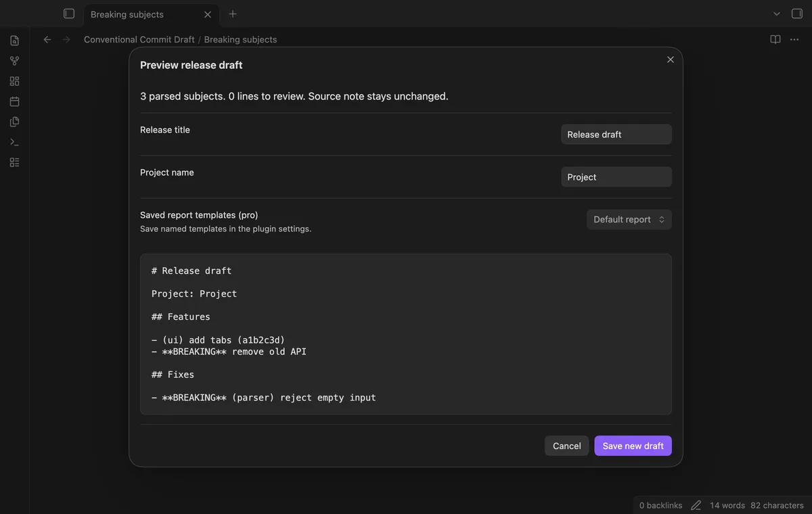
Task: Click 14 words in status bar
Action: (727, 505)
